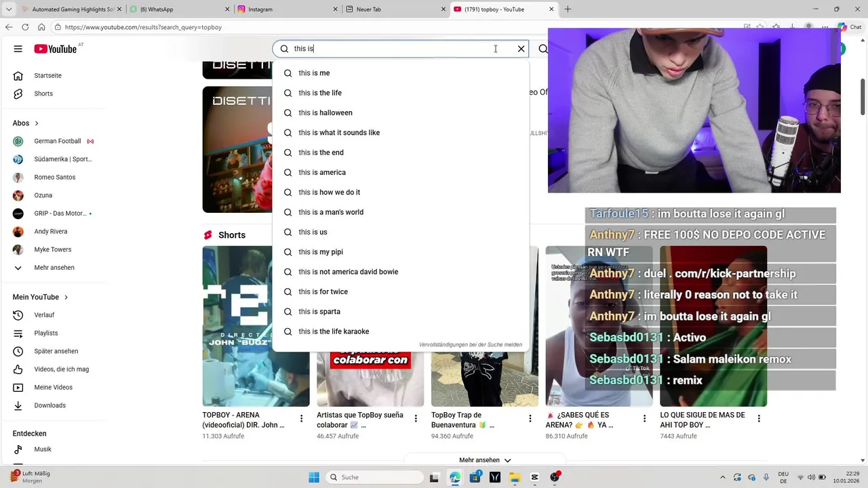
Task: Open Romeo Santos channel subscription
Action: pos(53,177)
